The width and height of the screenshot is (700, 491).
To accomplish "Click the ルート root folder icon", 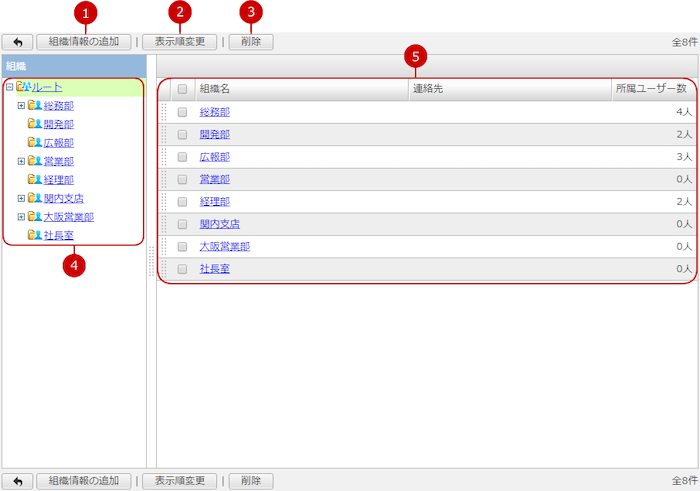I will click(x=22, y=87).
